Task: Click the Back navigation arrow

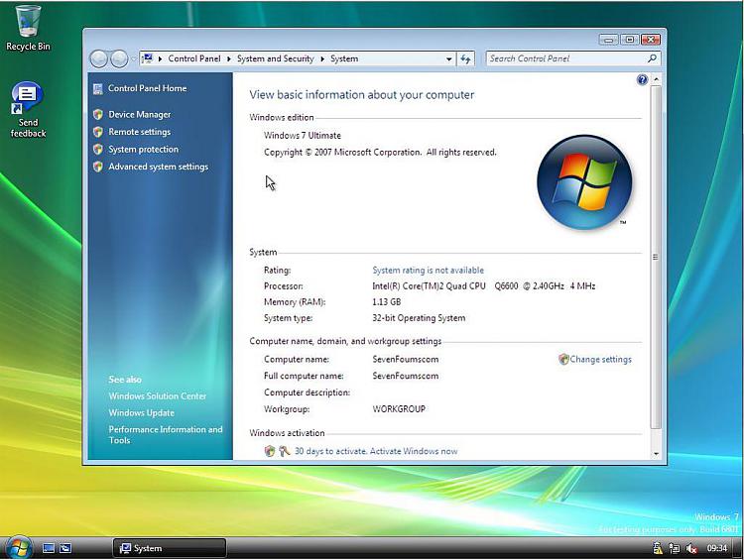Action: click(98, 58)
